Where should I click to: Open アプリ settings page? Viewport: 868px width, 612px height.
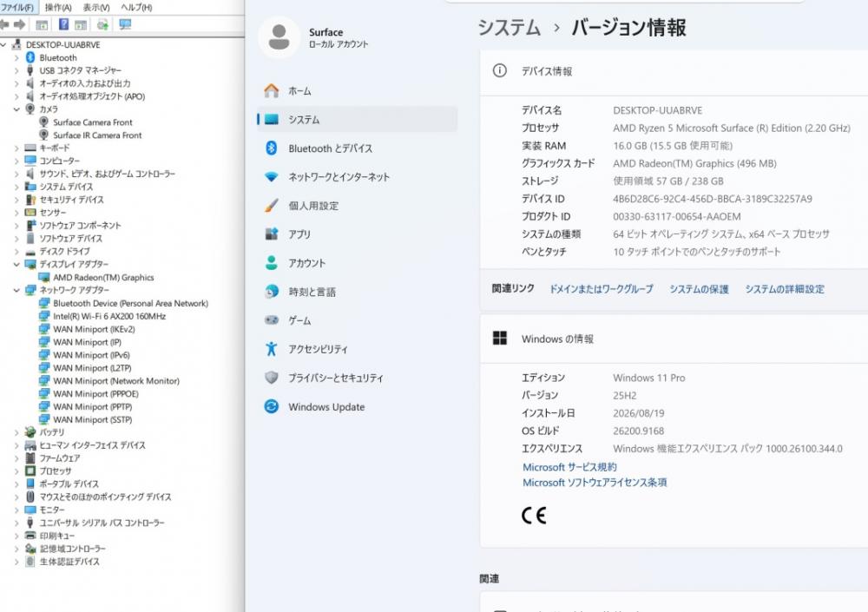357,234
